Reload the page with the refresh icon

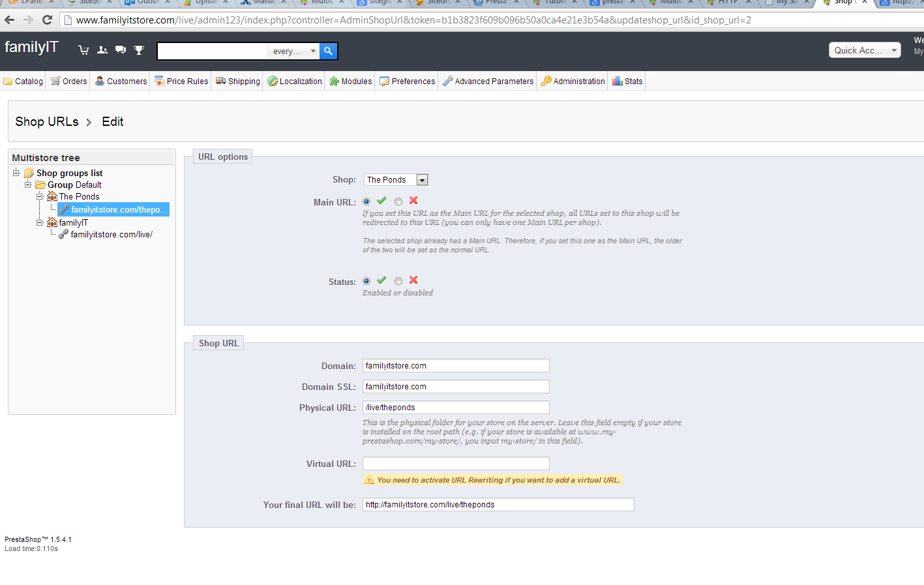(47, 20)
